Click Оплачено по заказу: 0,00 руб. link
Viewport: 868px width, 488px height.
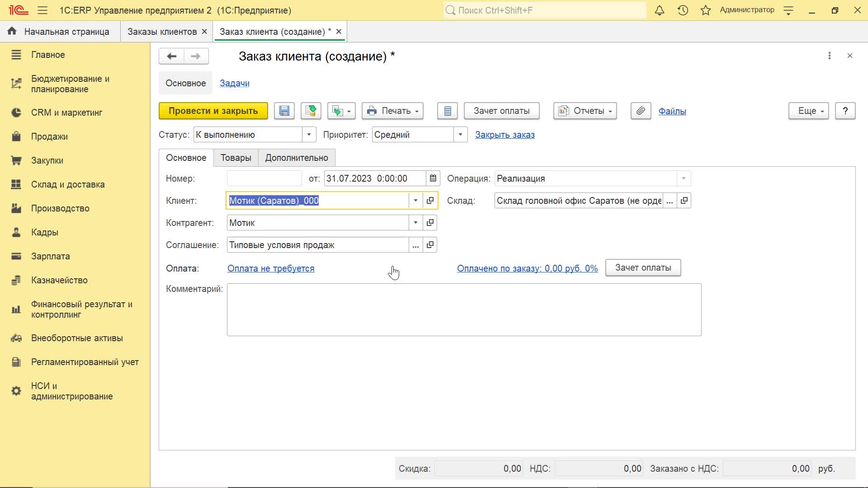coord(527,268)
